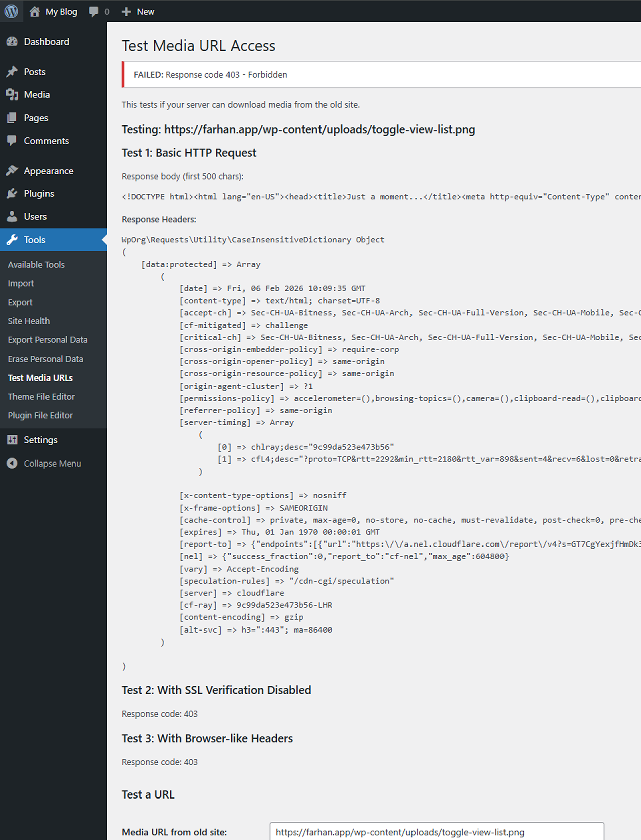Open the Import tool
641x840 pixels.
coord(21,283)
